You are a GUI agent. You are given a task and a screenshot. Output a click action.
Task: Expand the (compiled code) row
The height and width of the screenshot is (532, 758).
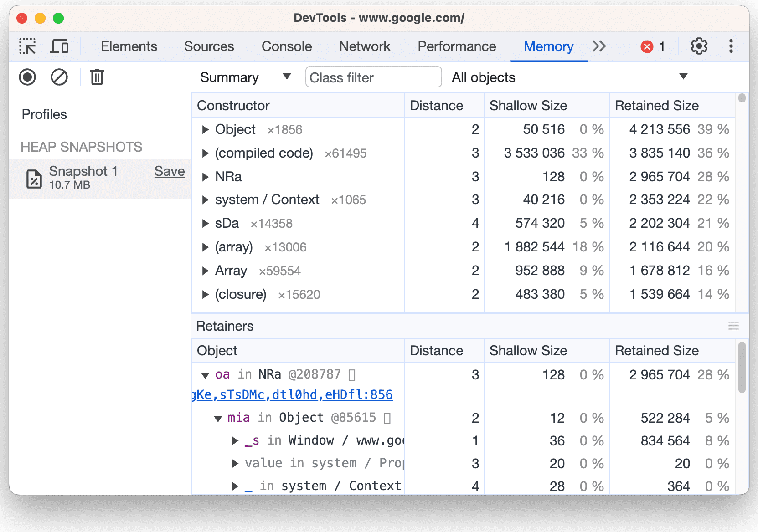pyautogui.click(x=205, y=153)
